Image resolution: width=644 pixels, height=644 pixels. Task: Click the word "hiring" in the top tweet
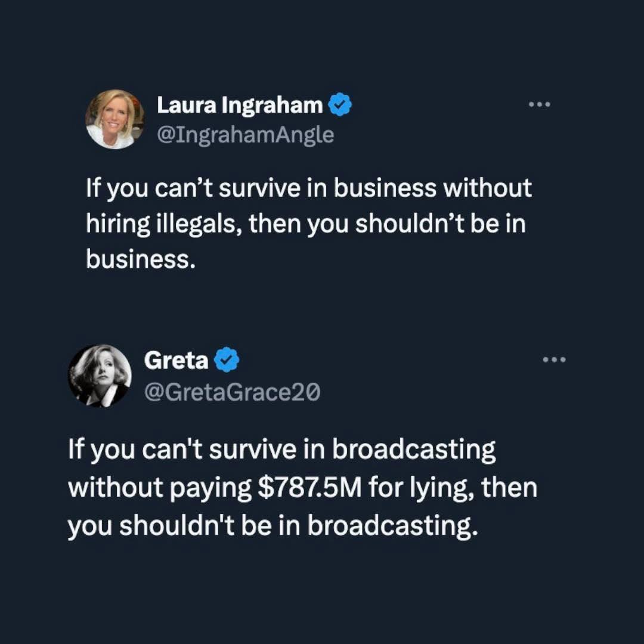(x=117, y=225)
